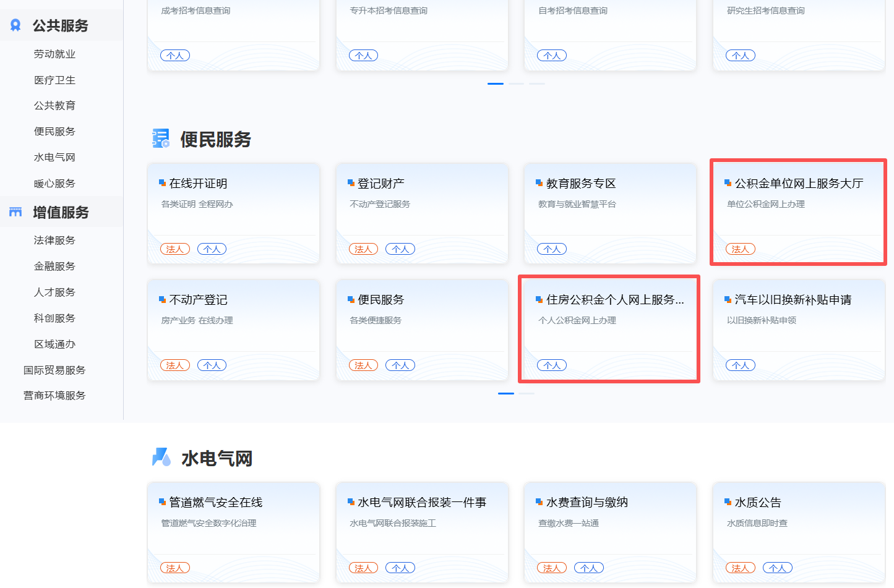894x588 pixels.
Task: Click the 公共服务 icon in the sidebar
Action: pyautogui.click(x=15, y=25)
